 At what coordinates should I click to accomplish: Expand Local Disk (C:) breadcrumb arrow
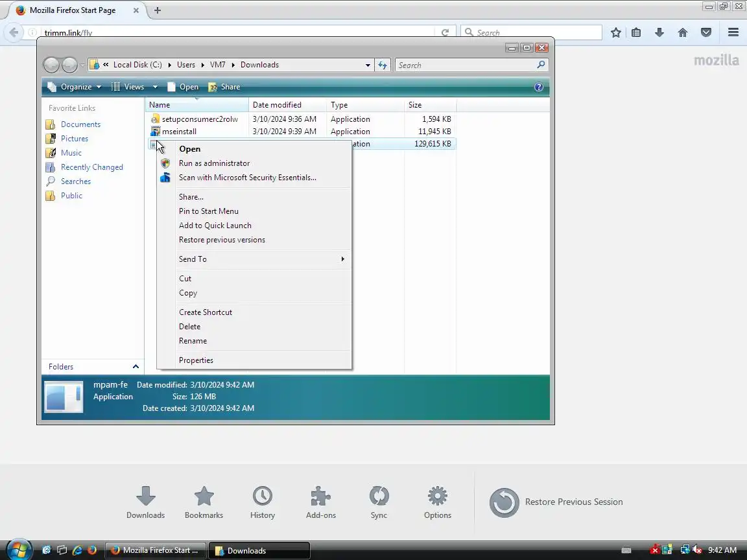coord(170,65)
